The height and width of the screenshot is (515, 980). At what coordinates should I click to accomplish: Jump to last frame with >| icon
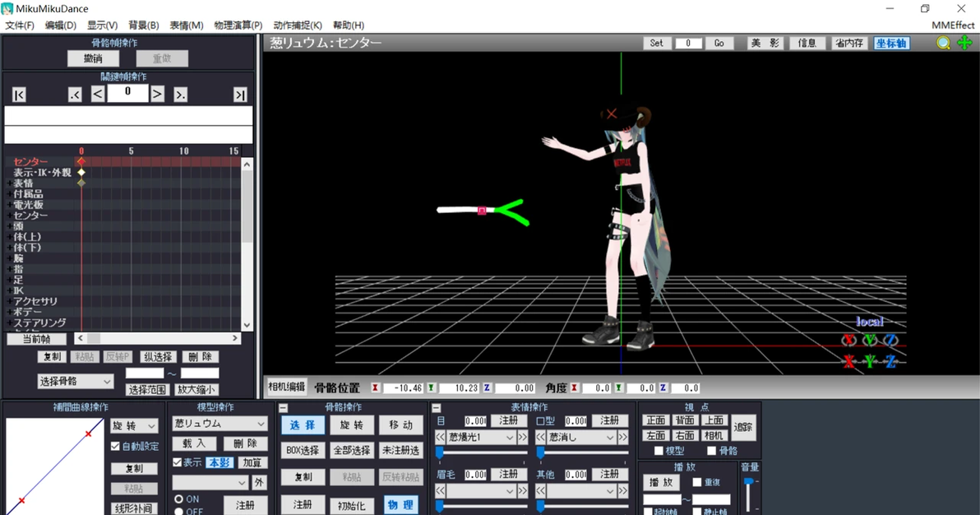click(x=240, y=95)
